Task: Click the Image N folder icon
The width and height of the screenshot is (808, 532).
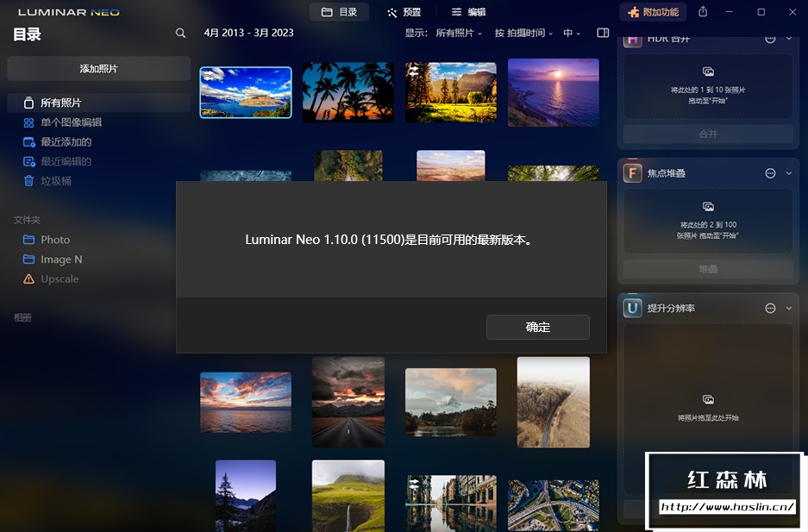Action: click(x=28, y=259)
